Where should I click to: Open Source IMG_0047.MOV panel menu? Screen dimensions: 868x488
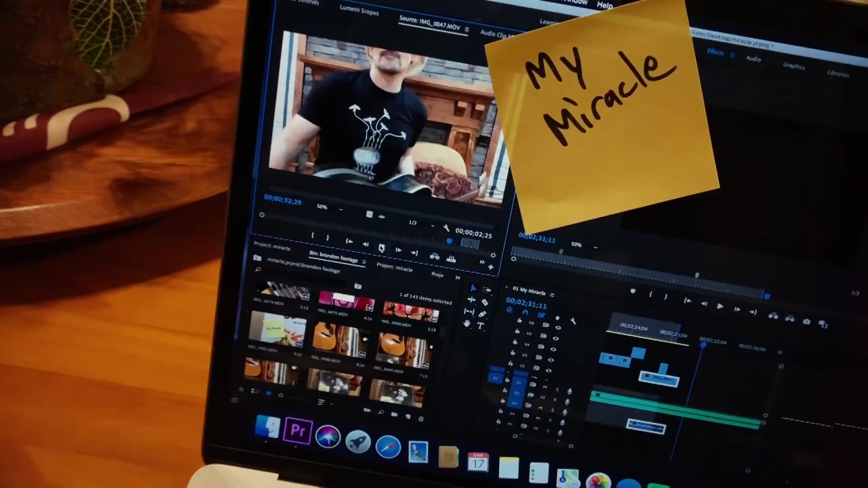click(x=467, y=30)
